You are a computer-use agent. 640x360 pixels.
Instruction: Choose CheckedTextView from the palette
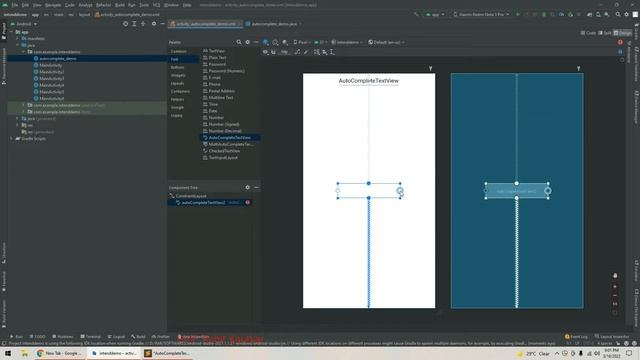click(224, 151)
